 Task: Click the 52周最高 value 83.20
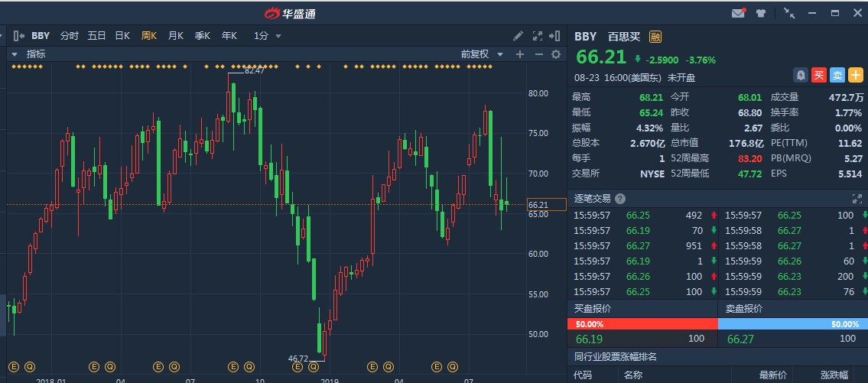tap(750, 158)
